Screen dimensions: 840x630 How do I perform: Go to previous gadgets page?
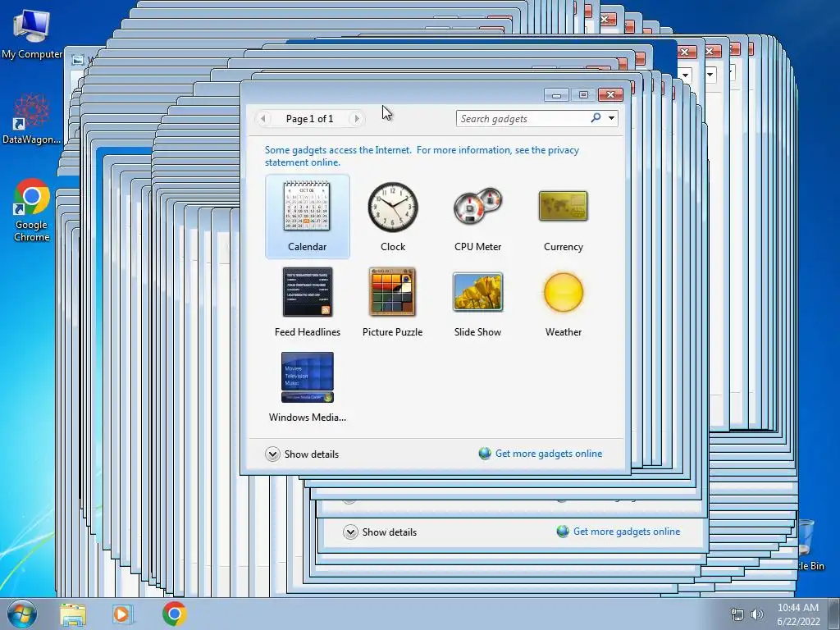[263, 118]
